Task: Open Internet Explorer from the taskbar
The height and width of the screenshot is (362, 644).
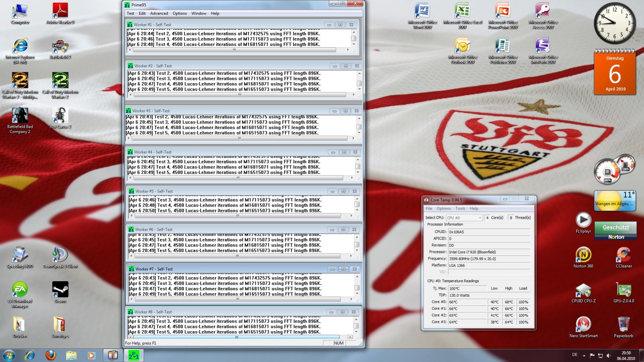Action: coord(30,355)
